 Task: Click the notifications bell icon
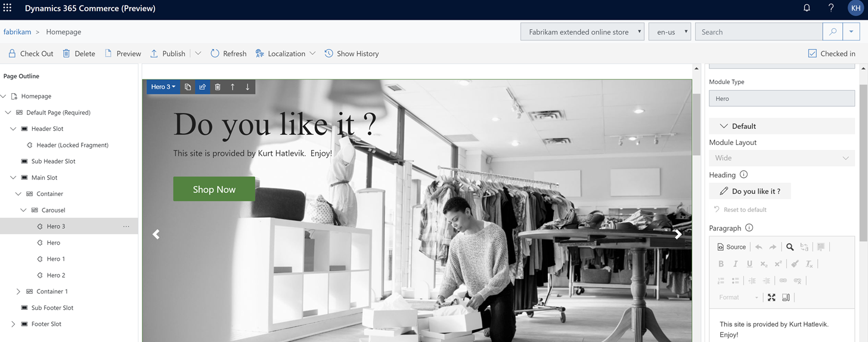coord(807,8)
